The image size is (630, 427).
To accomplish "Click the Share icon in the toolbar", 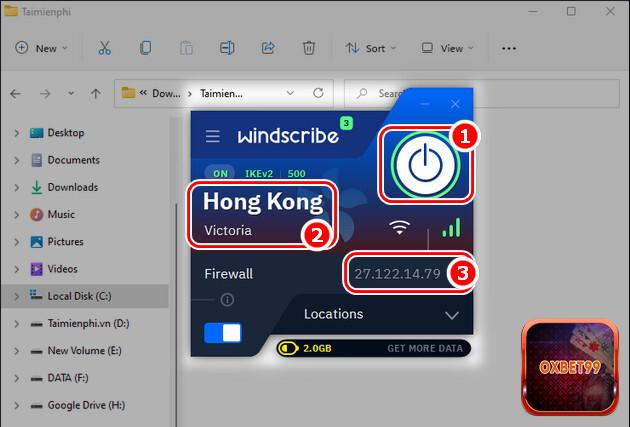I will [268, 48].
